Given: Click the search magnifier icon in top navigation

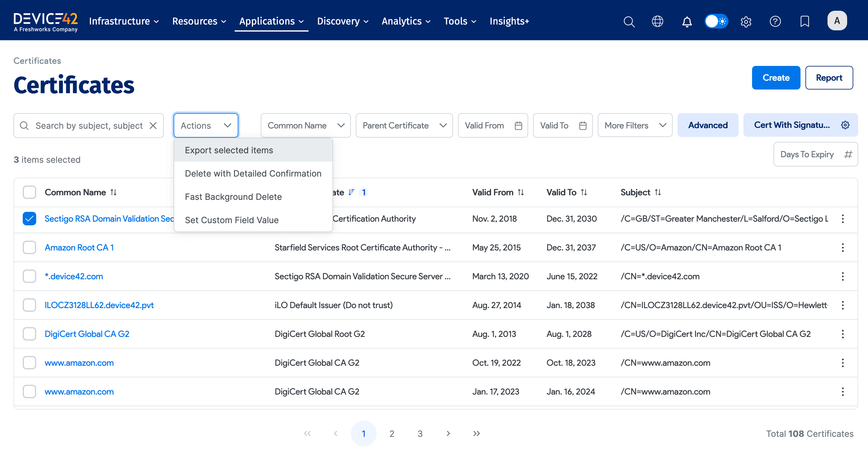Looking at the screenshot, I should [629, 21].
